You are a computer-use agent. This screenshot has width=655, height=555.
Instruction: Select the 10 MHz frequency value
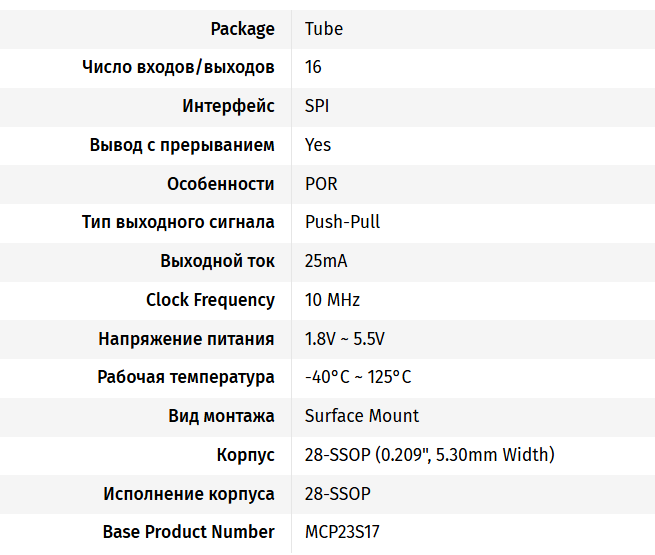tap(332, 300)
